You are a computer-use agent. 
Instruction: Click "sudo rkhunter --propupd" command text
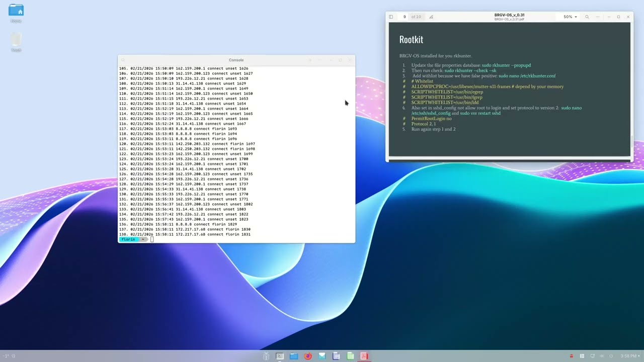506,65
